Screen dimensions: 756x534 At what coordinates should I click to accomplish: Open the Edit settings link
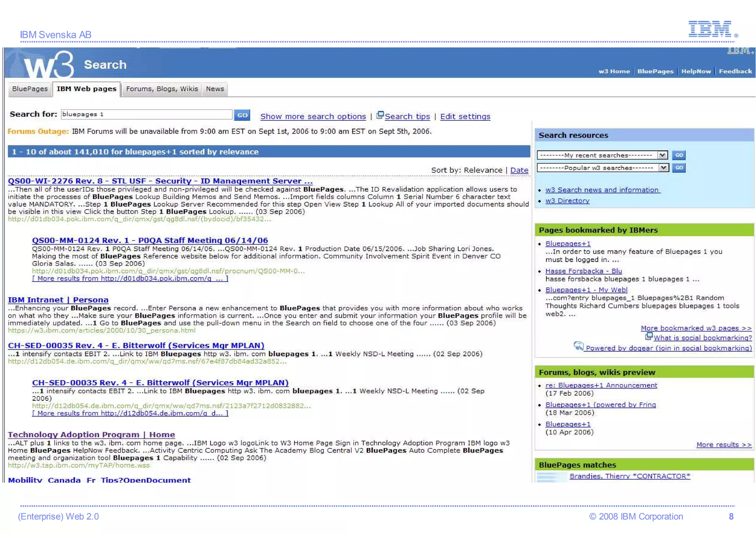point(465,117)
